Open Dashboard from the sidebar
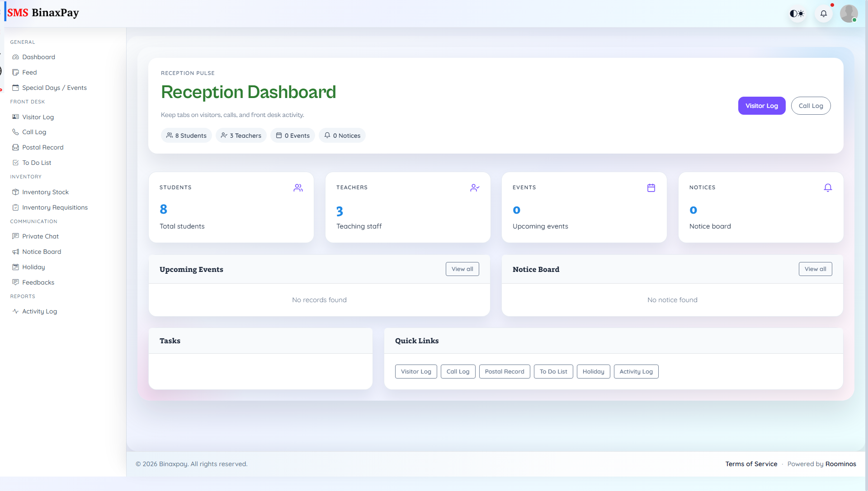The width and height of the screenshot is (868, 491). (38, 57)
